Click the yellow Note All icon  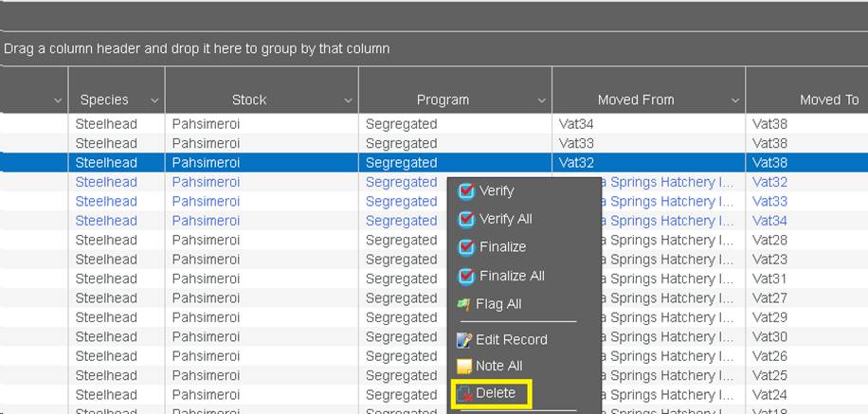[x=464, y=367]
